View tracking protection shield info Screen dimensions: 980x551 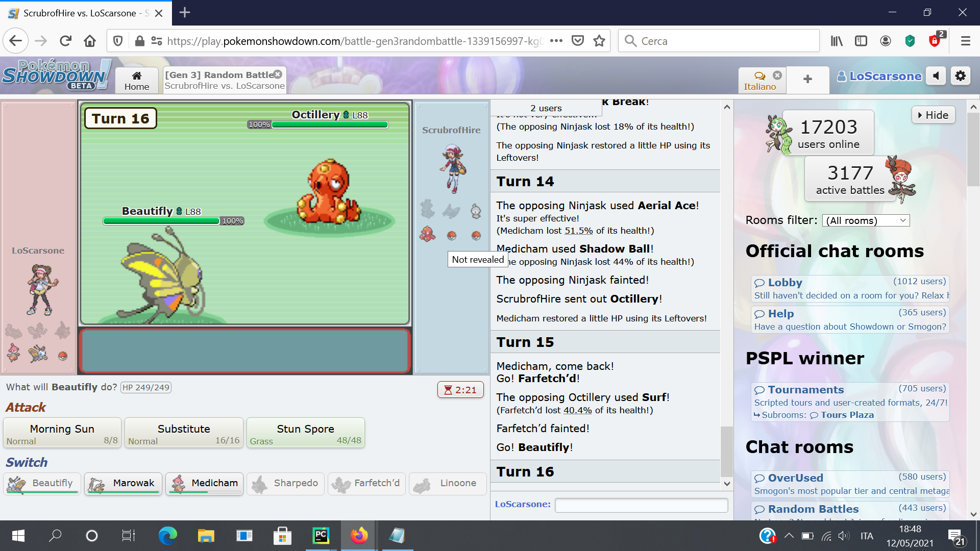118,41
